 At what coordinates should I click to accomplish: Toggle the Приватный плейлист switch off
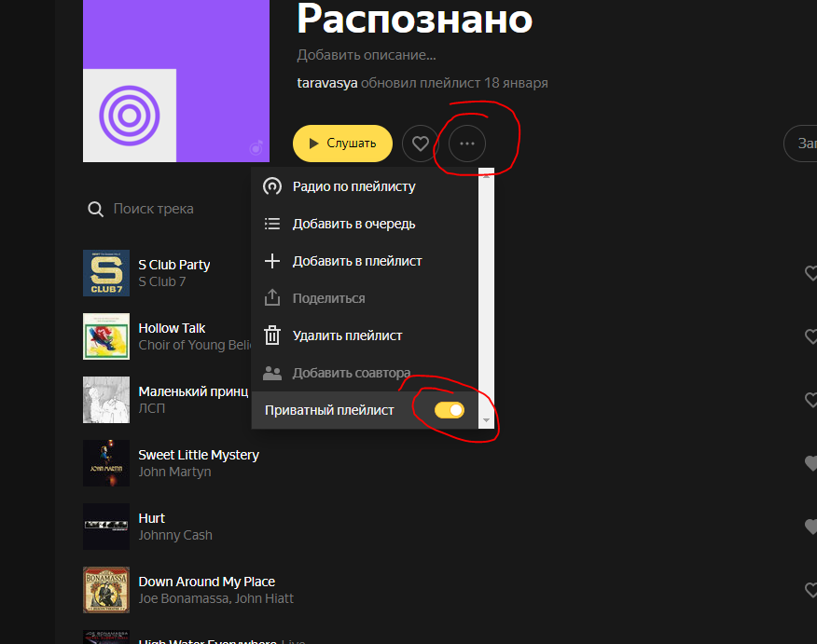(450, 410)
